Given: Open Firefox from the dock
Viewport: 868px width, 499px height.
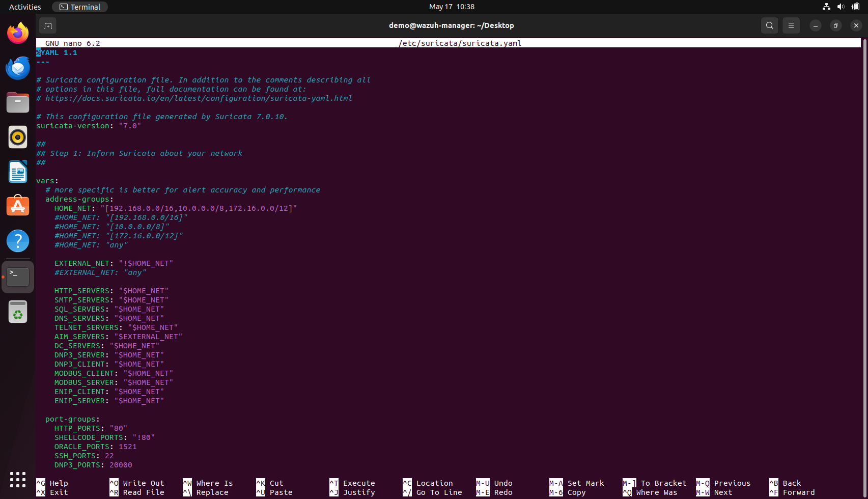Looking at the screenshot, I should [x=18, y=33].
